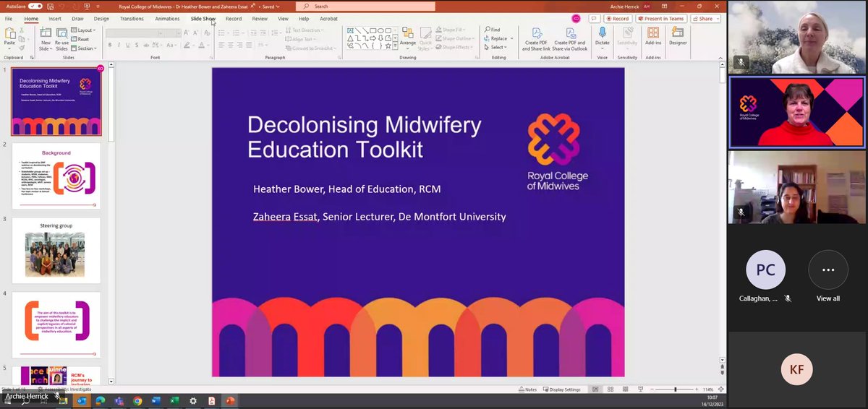Open Quick Styles gallery
The width and height of the screenshot is (868, 409).
(425, 39)
